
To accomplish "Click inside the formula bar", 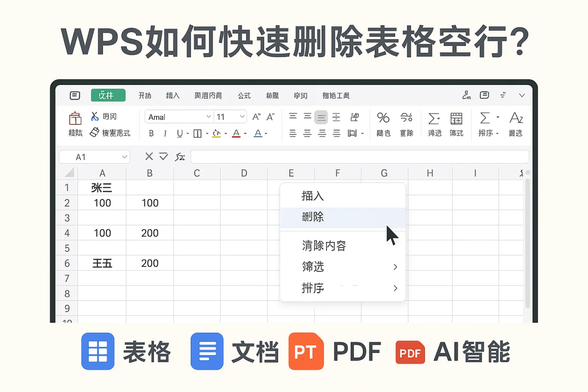I will (x=358, y=157).
